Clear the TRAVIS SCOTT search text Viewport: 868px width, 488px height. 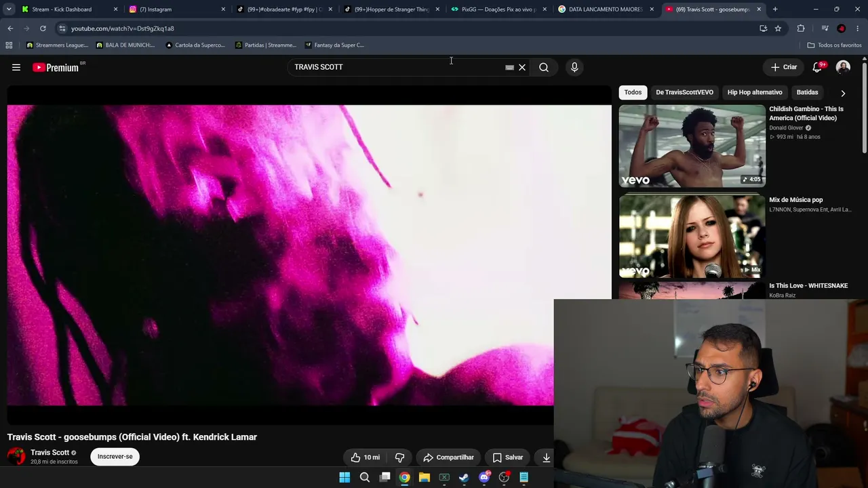point(522,67)
